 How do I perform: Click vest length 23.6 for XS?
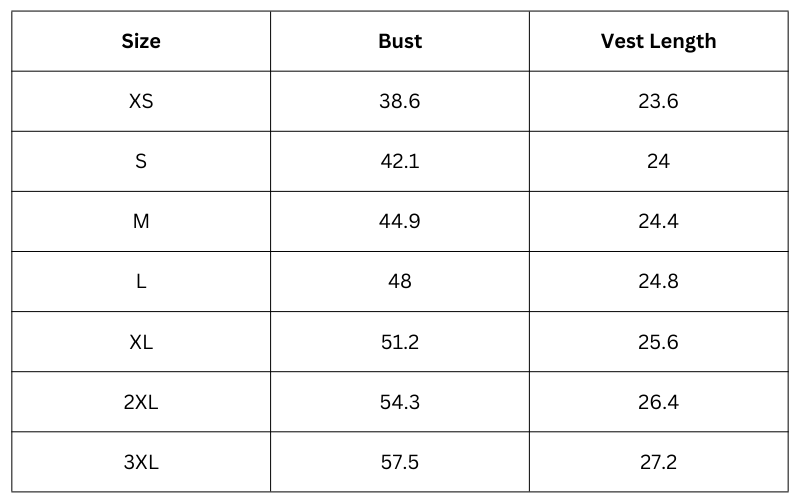[658, 101]
